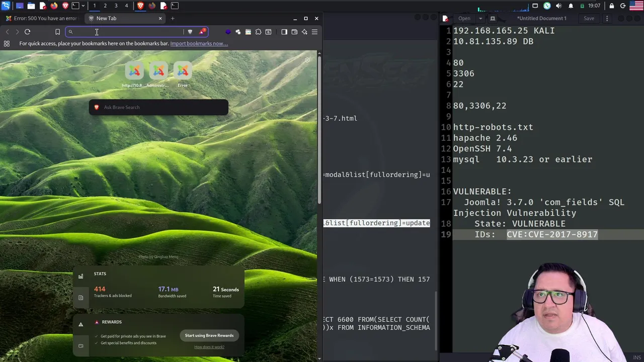Open Brave Shields lion icon panel
The width and height of the screenshot is (644, 362).
tap(190, 32)
